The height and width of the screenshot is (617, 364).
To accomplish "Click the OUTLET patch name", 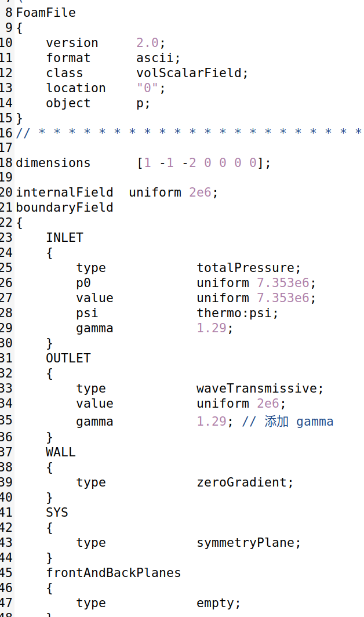I will point(68,358).
